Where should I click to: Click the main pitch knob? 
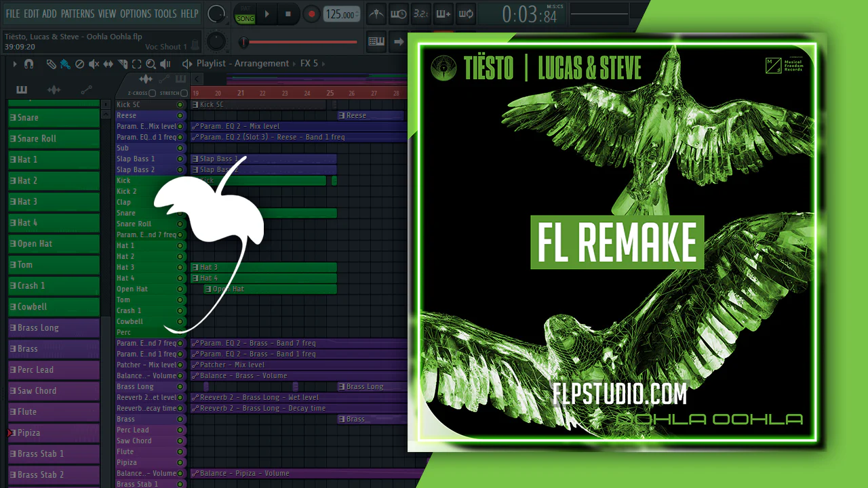click(x=216, y=41)
